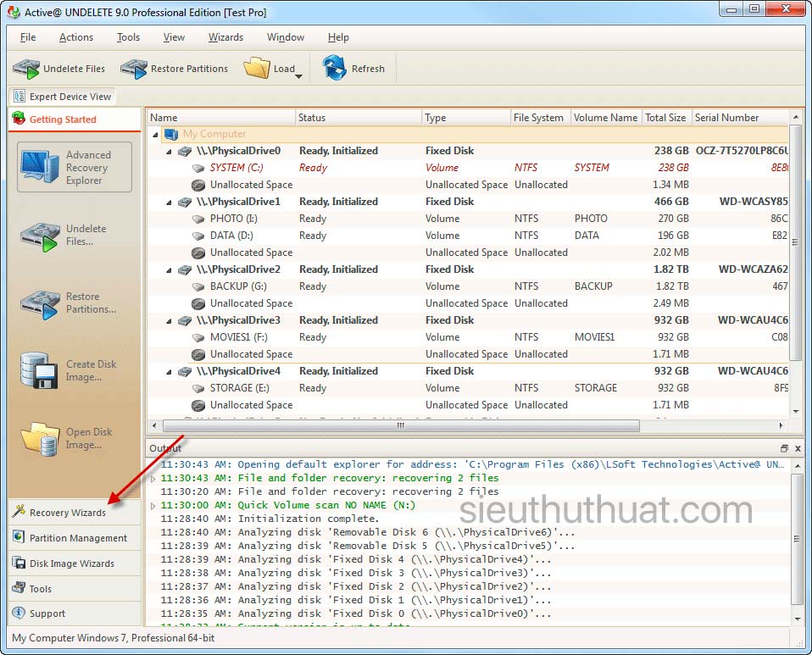Click the My Computer icon in tree
Screen dimensions: 812x655
171,134
